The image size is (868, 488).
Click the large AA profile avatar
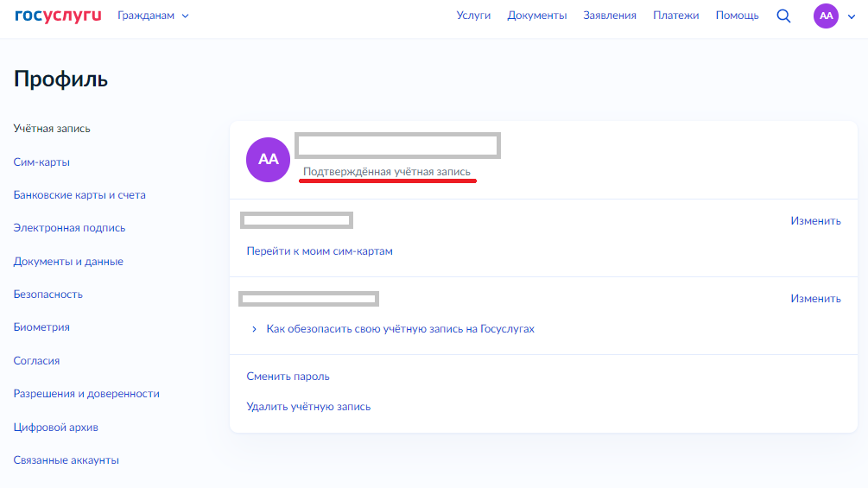tap(269, 160)
